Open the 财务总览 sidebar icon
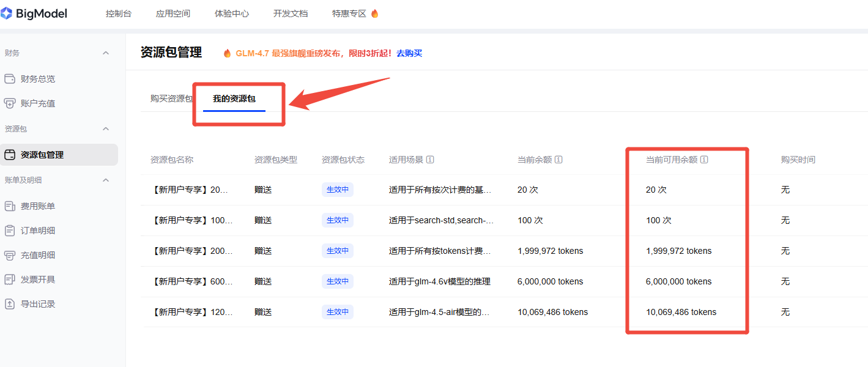The height and width of the screenshot is (367, 868). point(9,78)
